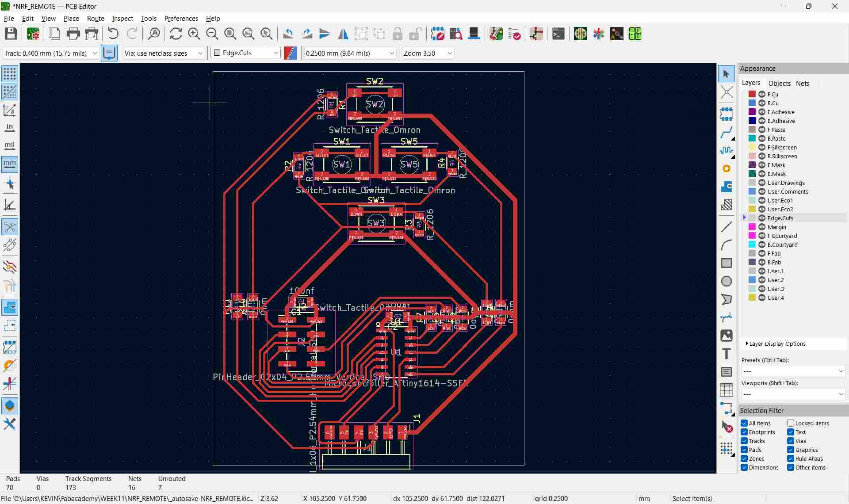Select the B.Cu layer row
The width and height of the screenshot is (849, 504).
pos(773,103)
